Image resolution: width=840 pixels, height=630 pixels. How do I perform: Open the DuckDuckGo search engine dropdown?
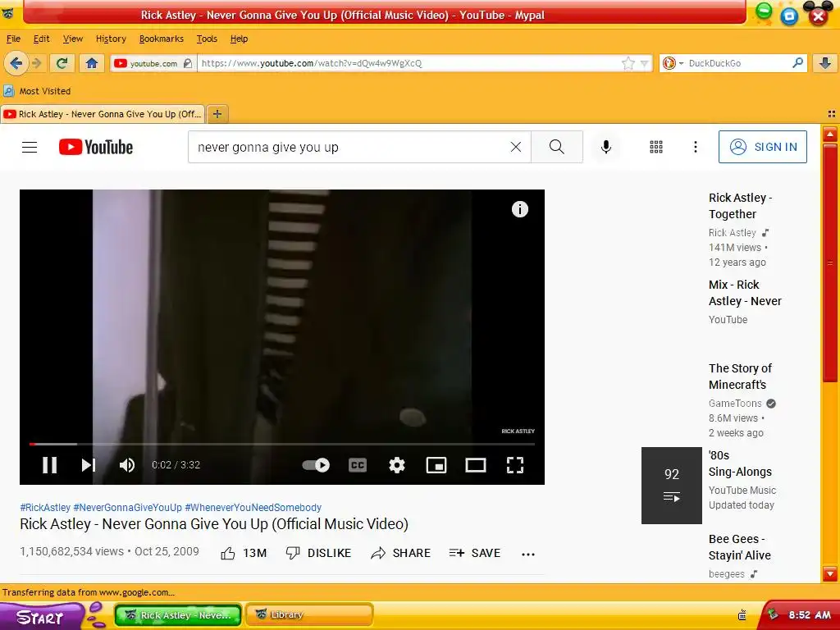tap(673, 63)
